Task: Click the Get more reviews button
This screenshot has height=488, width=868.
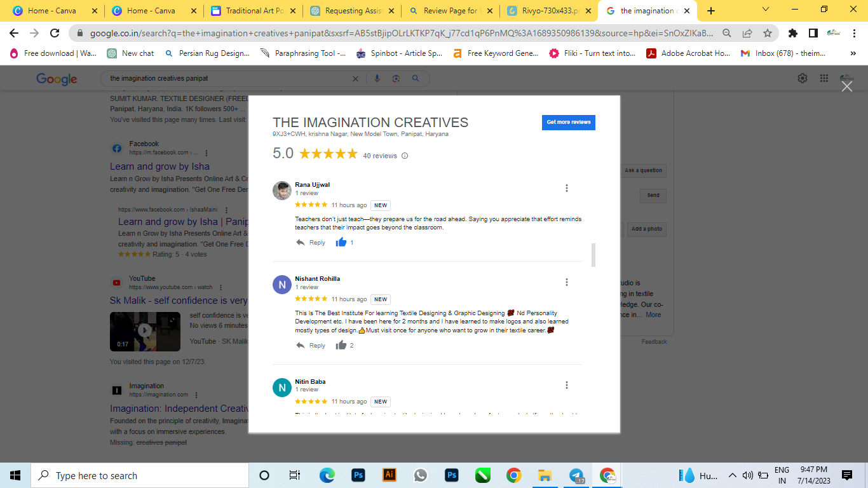Action: pos(569,122)
